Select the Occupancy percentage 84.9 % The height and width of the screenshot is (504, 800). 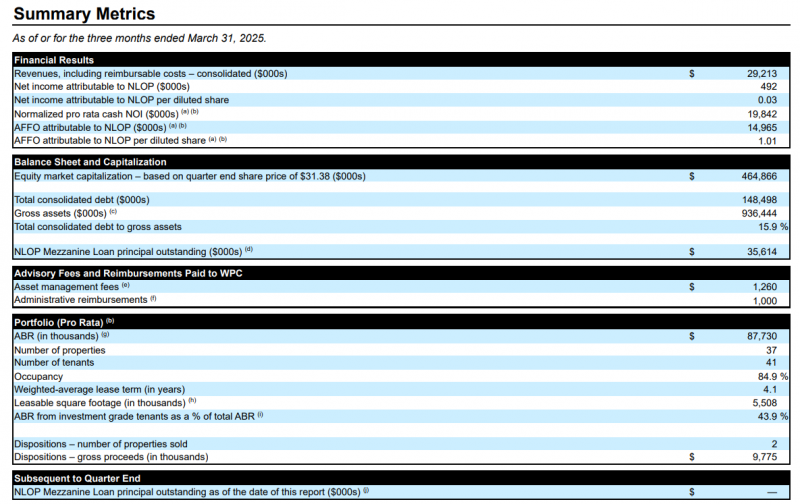(772, 376)
